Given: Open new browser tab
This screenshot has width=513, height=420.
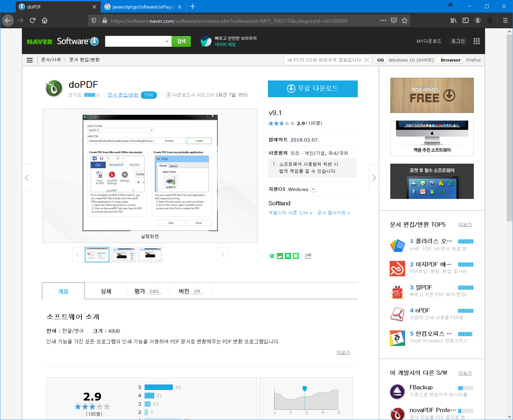Looking at the screenshot, I should pyautogui.click(x=193, y=6).
